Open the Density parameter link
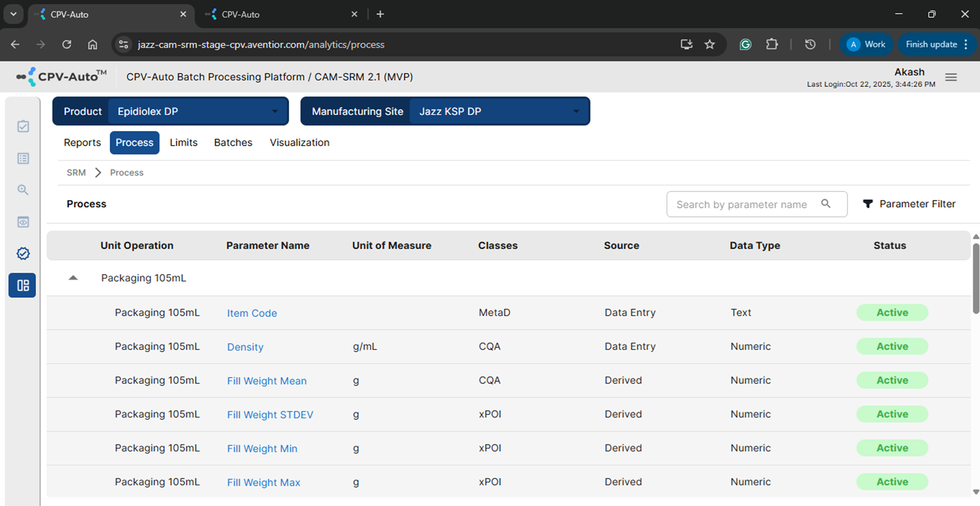This screenshot has height=506, width=980. tap(245, 347)
